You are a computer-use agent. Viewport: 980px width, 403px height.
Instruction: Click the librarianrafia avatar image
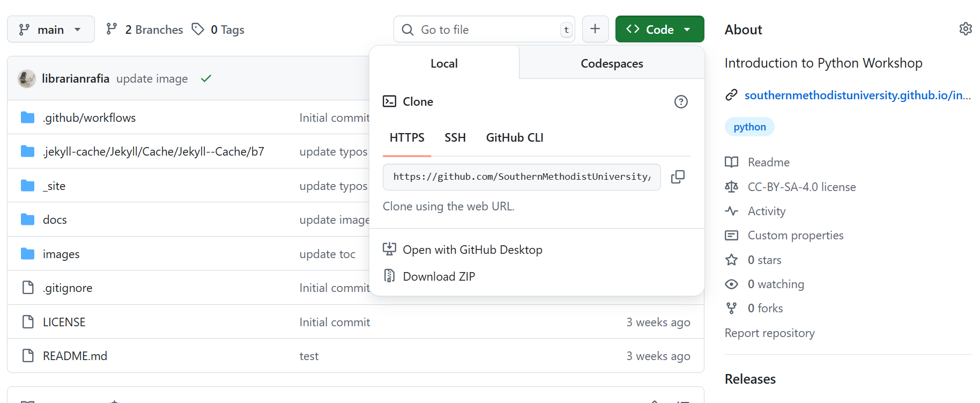click(27, 78)
